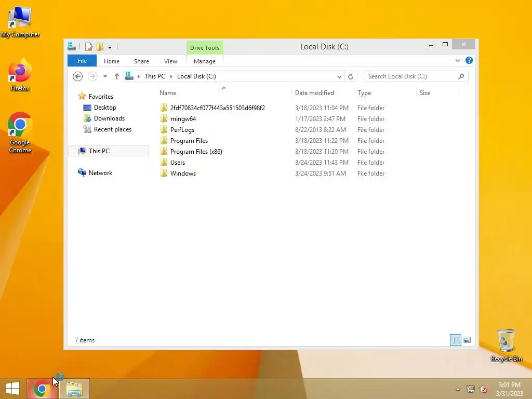Viewport: 532px width, 399px height.
Task: Click the Drive Tools contextual tab header
Action: (205, 47)
